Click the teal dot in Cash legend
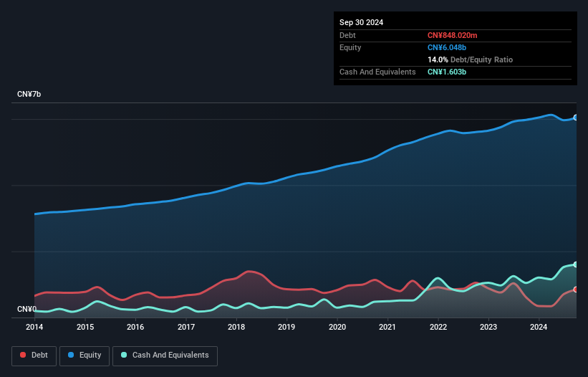 coord(125,355)
